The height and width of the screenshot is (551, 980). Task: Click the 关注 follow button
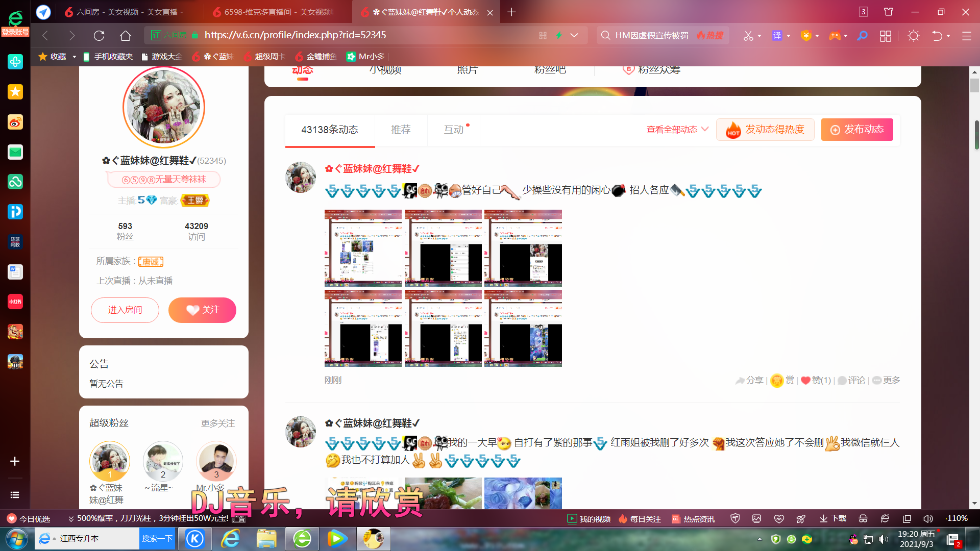pos(202,310)
